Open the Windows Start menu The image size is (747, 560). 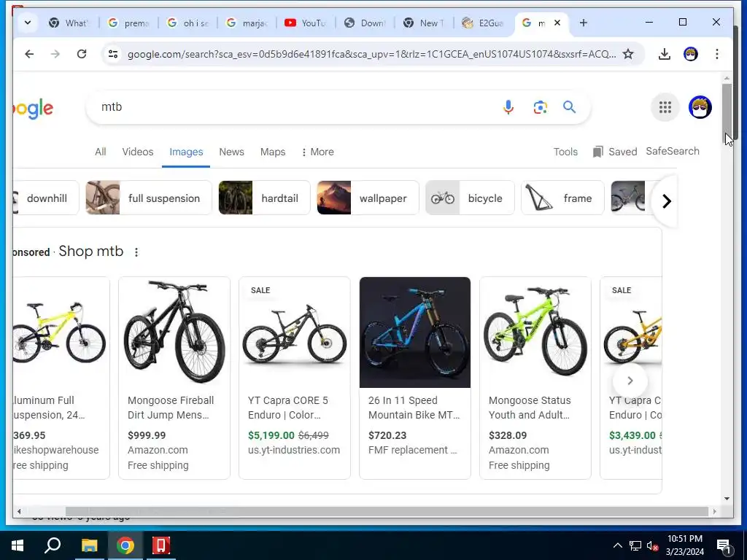point(18,545)
